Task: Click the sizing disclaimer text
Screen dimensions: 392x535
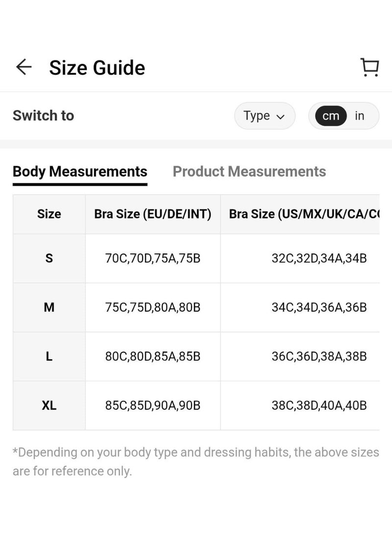Action: click(x=196, y=461)
